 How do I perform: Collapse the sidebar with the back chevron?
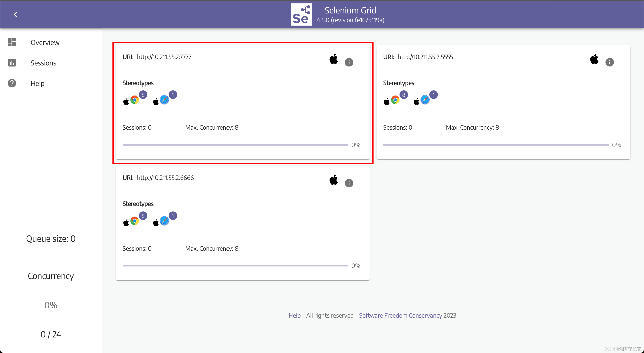click(15, 14)
